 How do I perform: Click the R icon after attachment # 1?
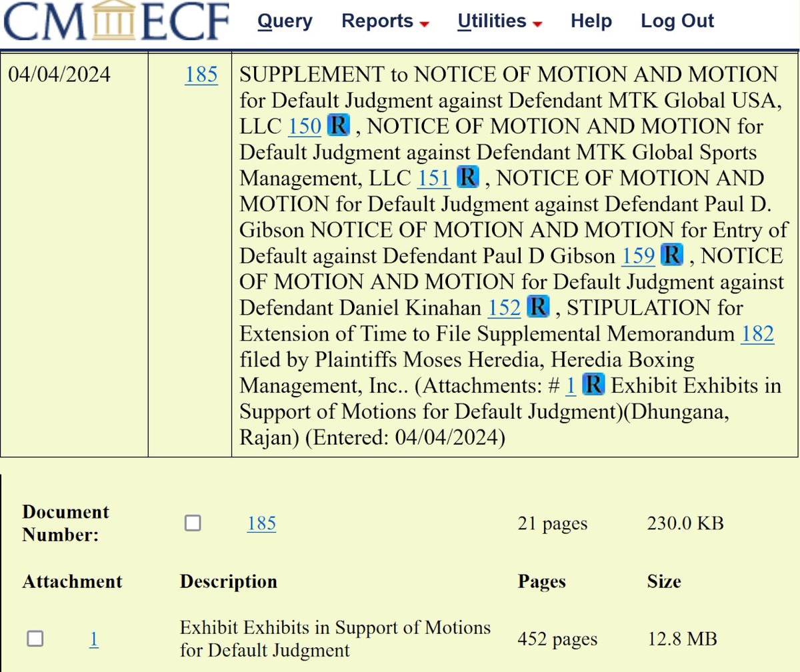tap(593, 385)
